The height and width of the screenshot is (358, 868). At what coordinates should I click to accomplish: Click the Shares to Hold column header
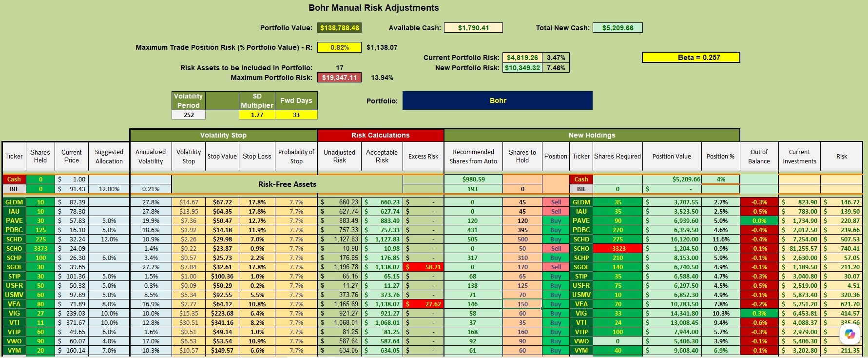pyautogui.click(x=522, y=157)
